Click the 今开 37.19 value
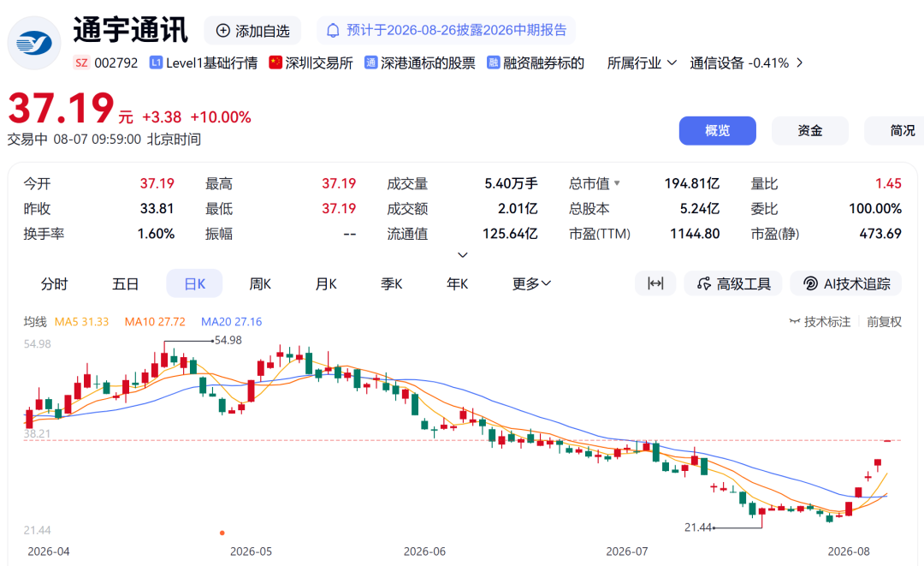Image resolution: width=924 pixels, height=566 pixels. pos(157,183)
